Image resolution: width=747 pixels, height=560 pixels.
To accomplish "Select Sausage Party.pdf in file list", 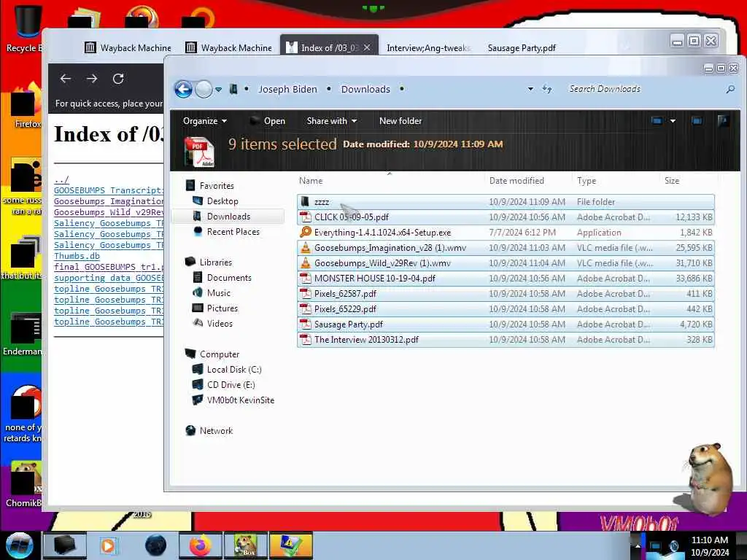I will pyautogui.click(x=506, y=324).
